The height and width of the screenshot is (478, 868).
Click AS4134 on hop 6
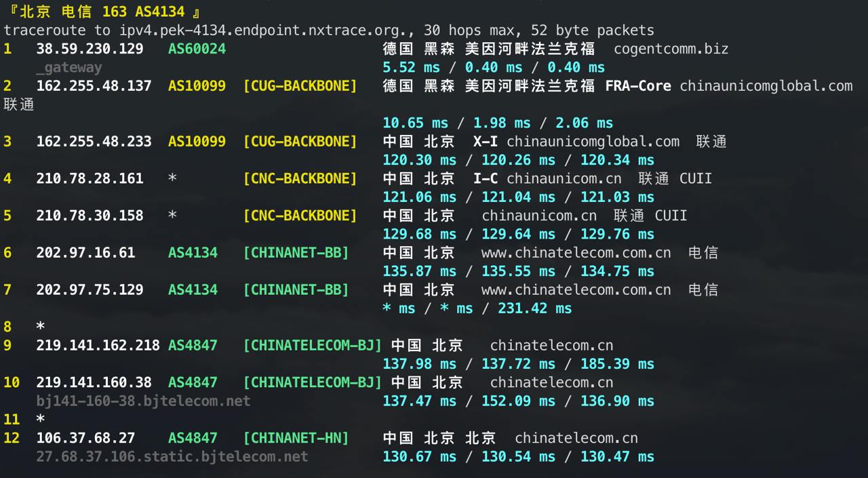pos(193,252)
